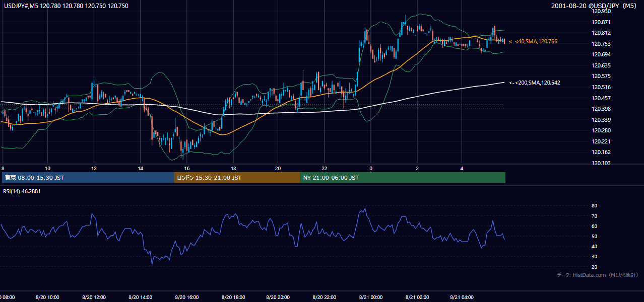Click RSI scale level 40
644x302 pixels.
[594, 246]
